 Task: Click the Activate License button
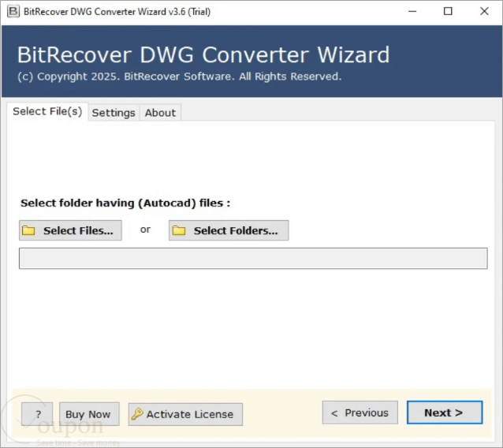click(x=185, y=414)
